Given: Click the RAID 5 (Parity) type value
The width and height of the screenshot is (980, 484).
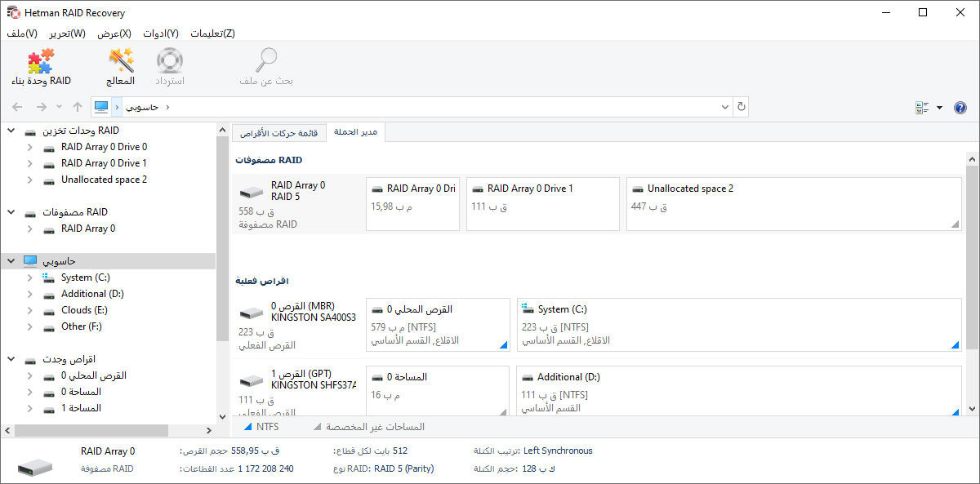Looking at the screenshot, I should [403, 468].
